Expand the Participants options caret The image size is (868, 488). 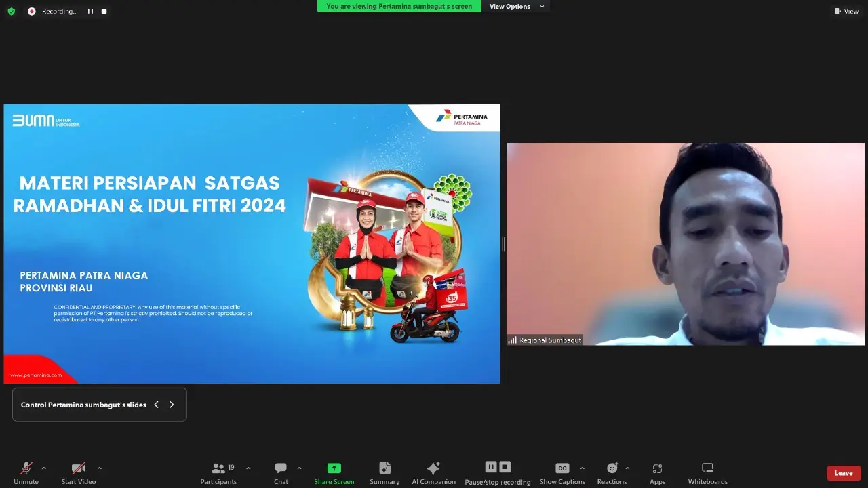point(248,468)
